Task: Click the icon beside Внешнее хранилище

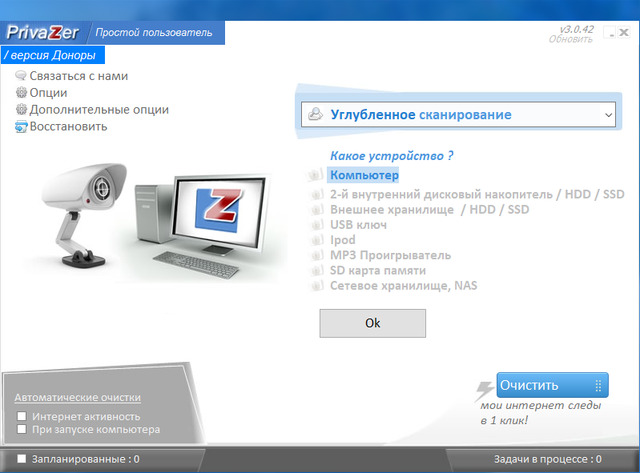Action: pyautogui.click(x=317, y=210)
